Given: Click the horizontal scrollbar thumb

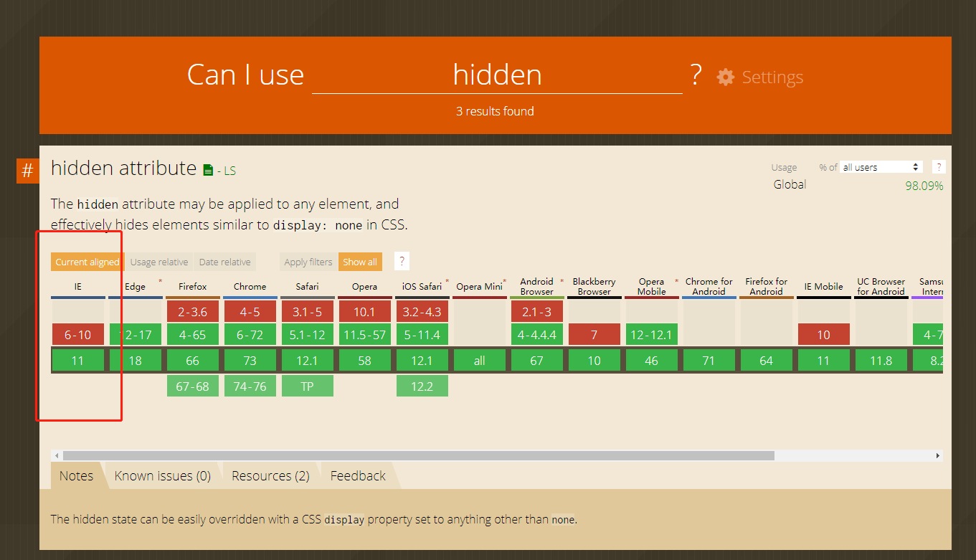Looking at the screenshot, I should point(419,455).
